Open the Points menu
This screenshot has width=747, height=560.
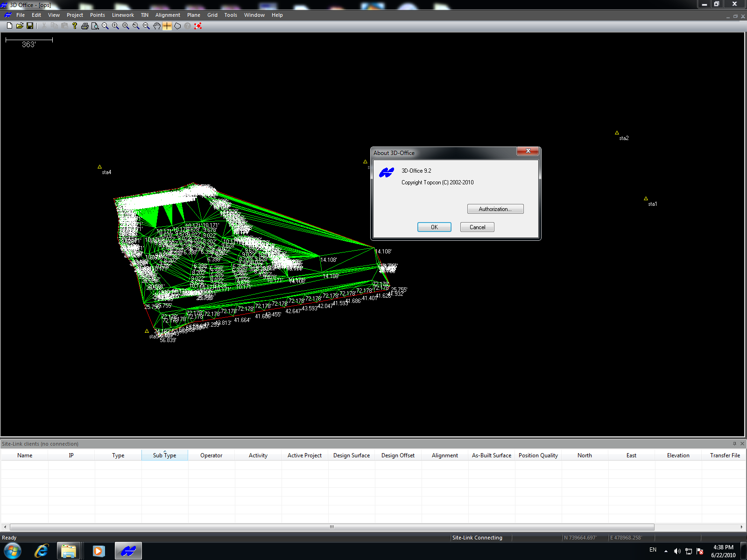click(x=98, y=15)
